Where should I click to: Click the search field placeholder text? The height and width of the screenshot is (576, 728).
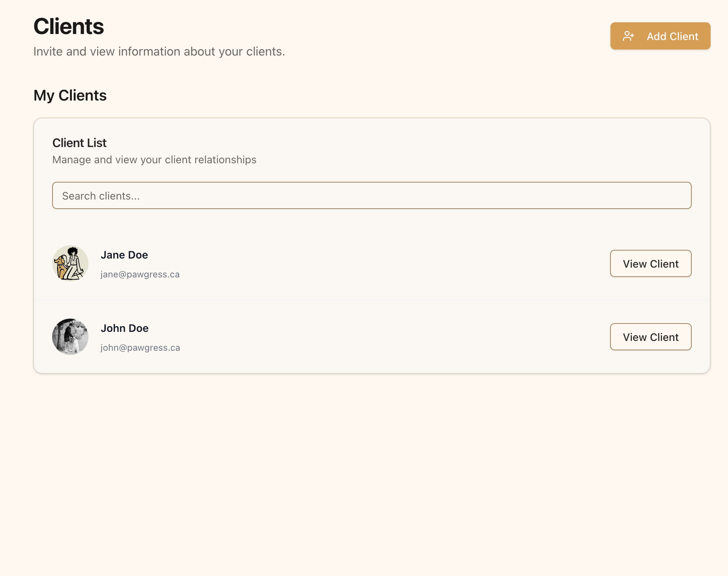pos(101,195)
